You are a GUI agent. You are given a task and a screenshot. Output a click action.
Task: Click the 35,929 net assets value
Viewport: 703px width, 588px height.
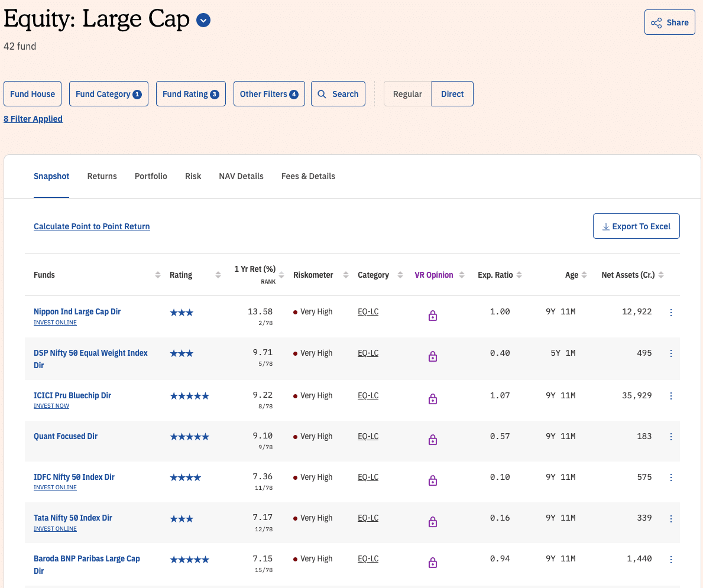(637, 395)
